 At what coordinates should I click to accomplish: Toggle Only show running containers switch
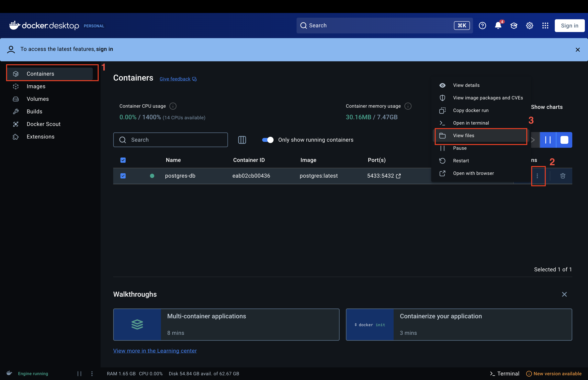(x=268, y=140)
